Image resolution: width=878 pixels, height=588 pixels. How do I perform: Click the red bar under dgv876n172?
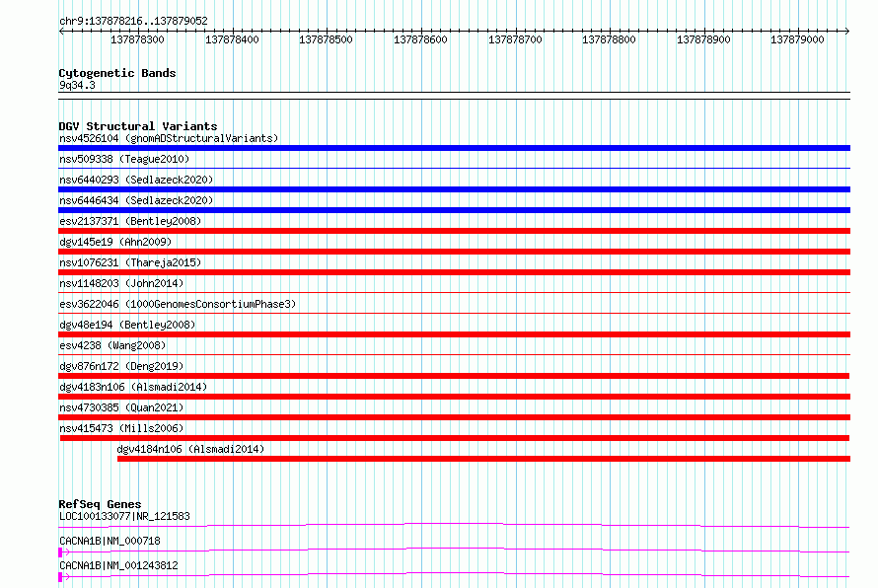pyautogui.click(x=454, y=376)
